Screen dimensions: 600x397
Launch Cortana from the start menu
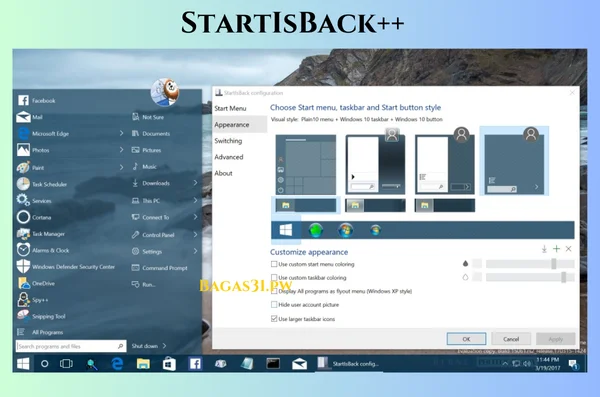click(x=34, y=217)
